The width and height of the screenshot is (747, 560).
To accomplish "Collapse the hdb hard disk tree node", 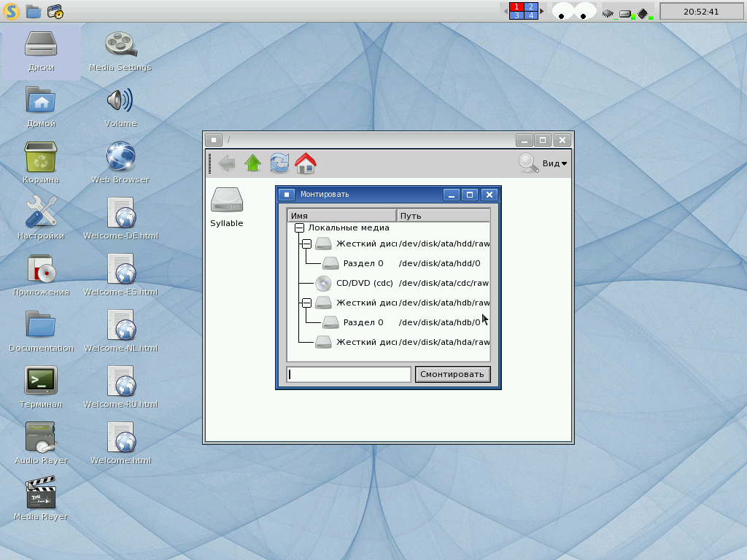I will 306,303.
